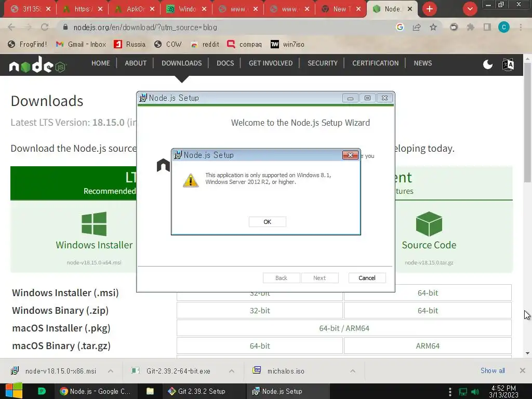Open COW bookmark
The height and width of the screenshot is (399, 532).
(168, 44)
